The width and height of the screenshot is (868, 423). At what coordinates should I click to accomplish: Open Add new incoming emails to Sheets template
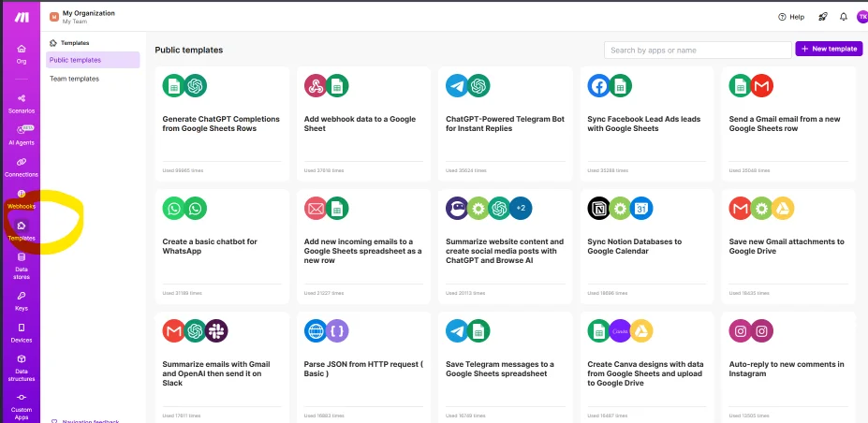363,247
